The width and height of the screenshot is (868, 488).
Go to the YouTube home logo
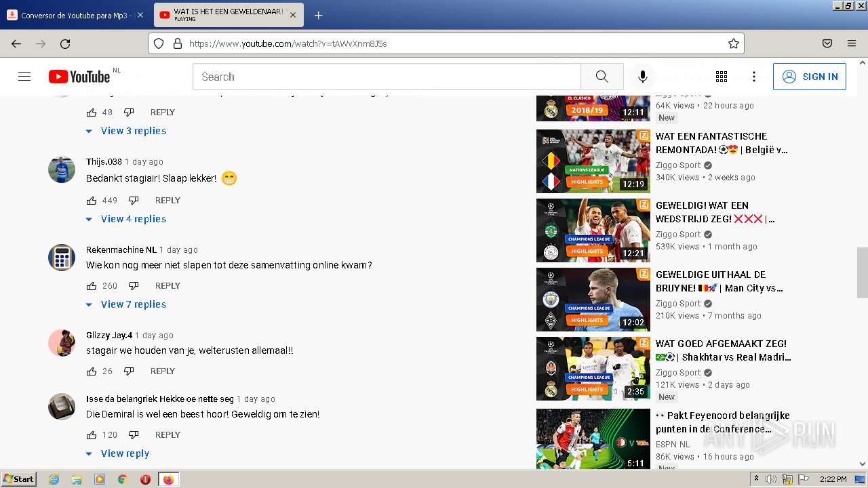79,77
